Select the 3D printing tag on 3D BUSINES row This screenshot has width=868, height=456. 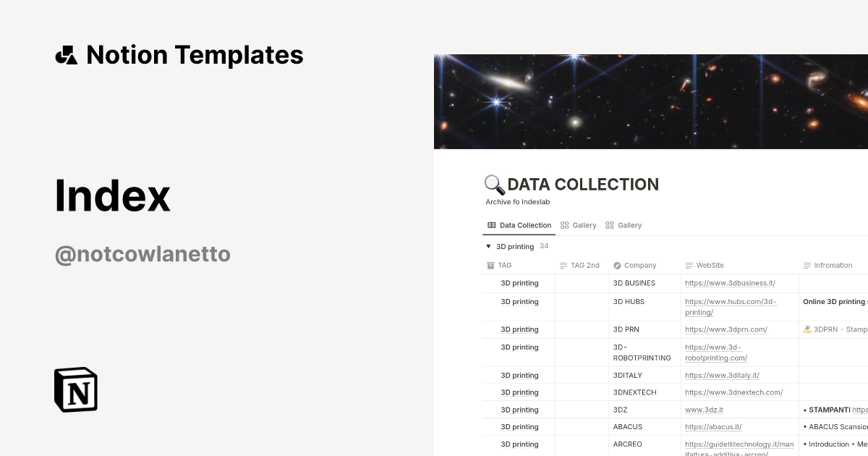point(520,283)
